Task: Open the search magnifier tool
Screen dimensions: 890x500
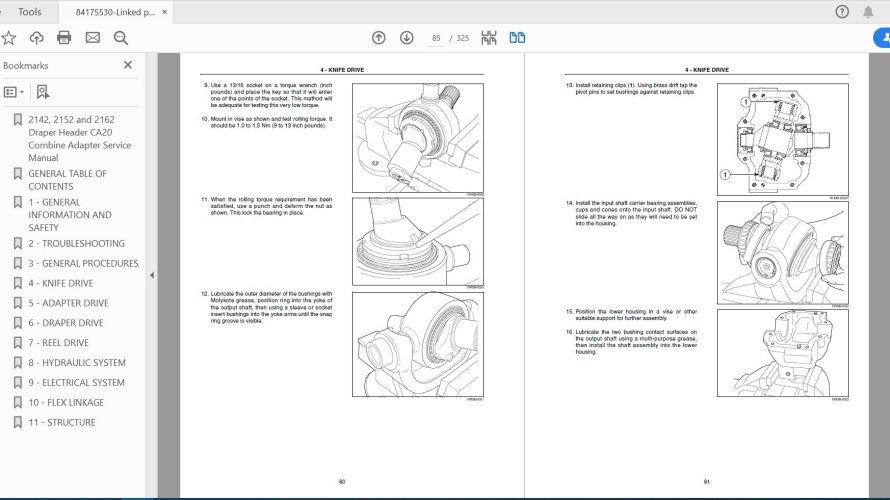Action: click(x=121, y=38)
